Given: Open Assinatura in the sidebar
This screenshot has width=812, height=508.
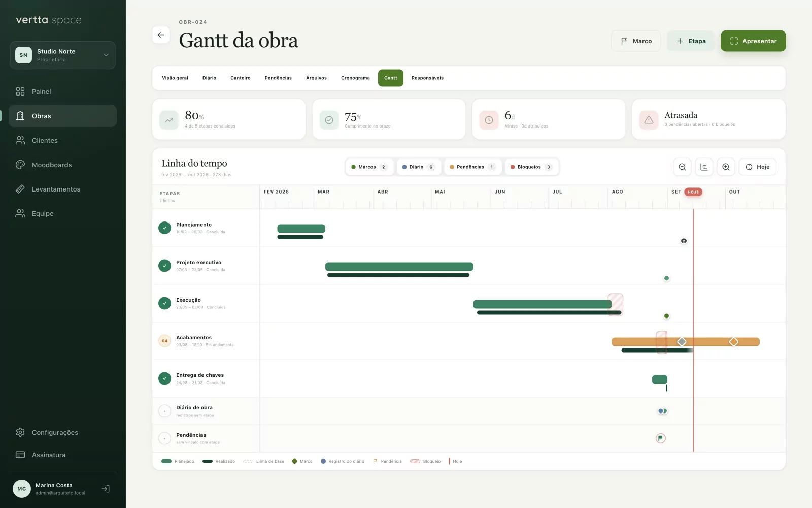Looking at the screenshot, I should (x=63, y=455).
